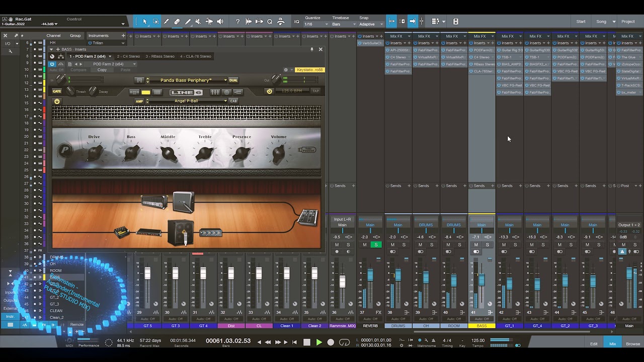Open the video player film icon
Screen dimensions: 644x362
click(x=455, y=22)
